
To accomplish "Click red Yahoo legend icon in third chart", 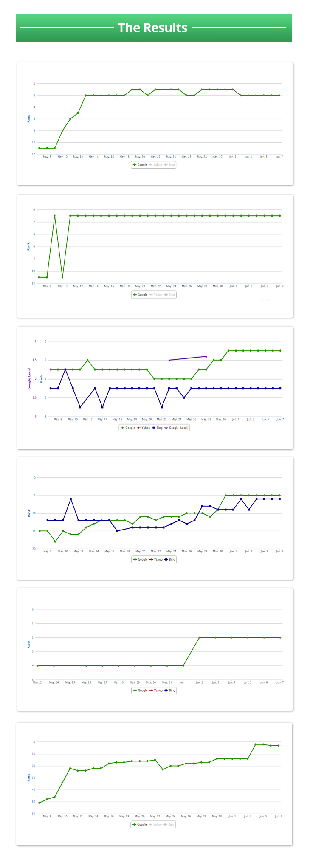I will [x=138, y=428].
